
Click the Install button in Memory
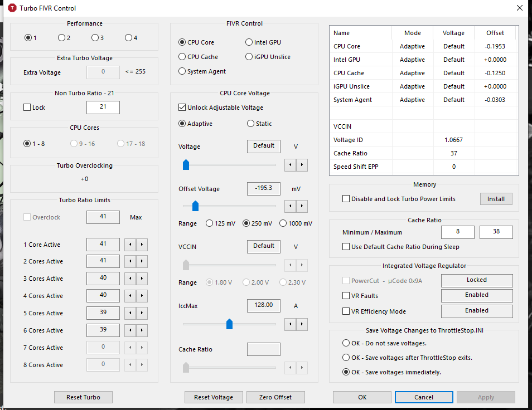pos(496,199)
